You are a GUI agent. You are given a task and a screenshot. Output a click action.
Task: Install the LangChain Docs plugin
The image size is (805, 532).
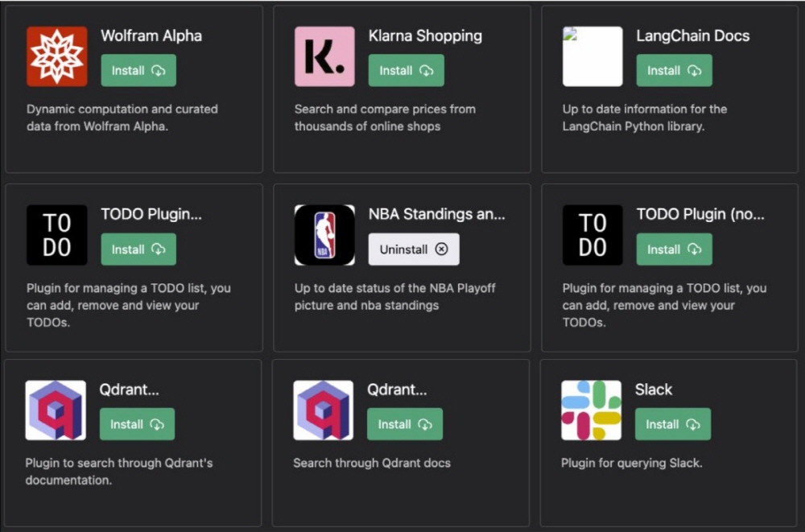674,70
